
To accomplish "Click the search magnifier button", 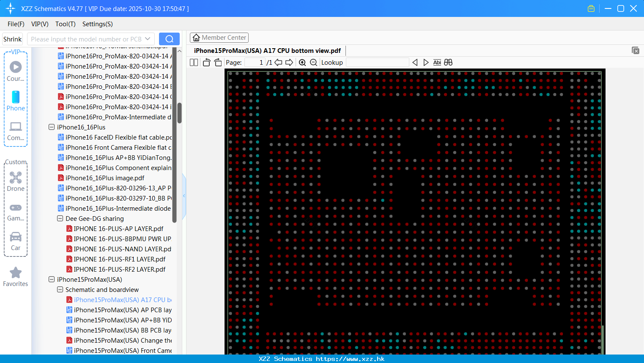I will click(x=169, y=39).
